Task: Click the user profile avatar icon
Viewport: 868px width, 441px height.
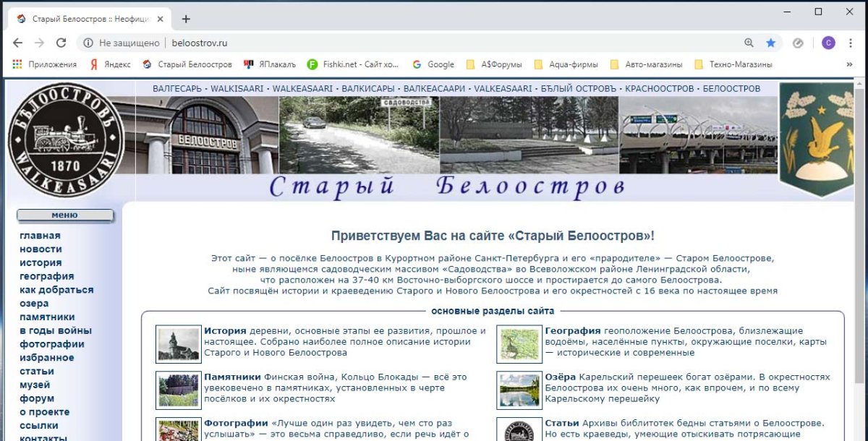Action: pyautogui.click(x=828, y=43)
